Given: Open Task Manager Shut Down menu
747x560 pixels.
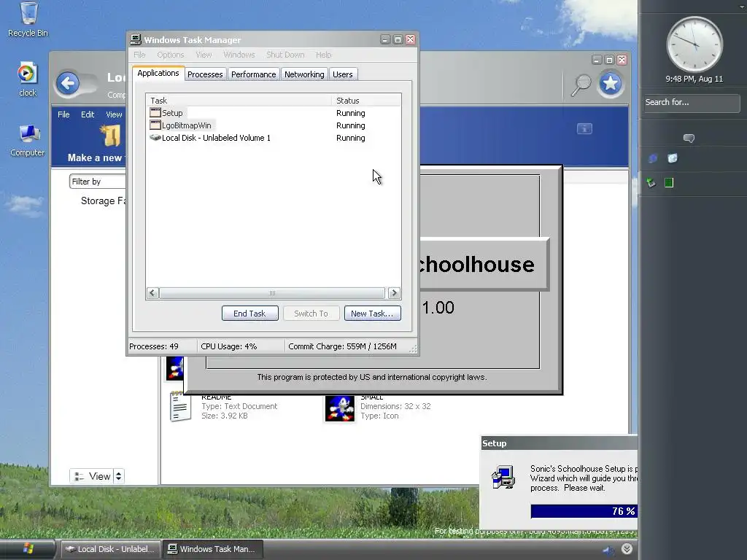Looking at the screenshot, I should point(285,55).
